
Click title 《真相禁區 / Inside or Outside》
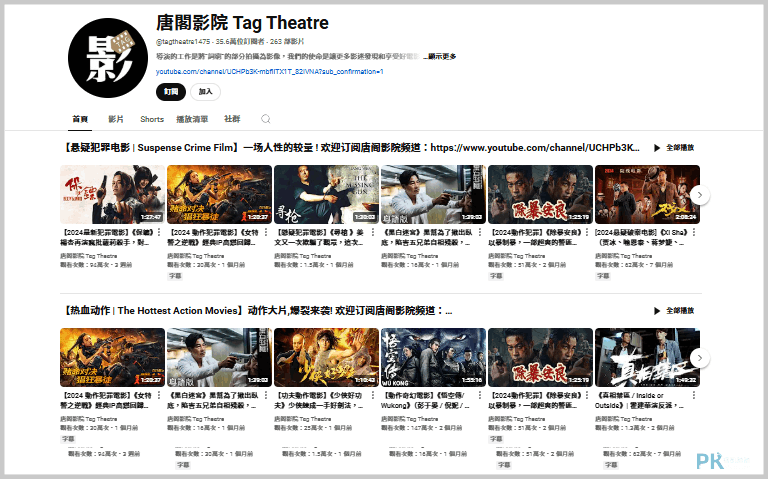pyautogui.click(x=641, y=401)
